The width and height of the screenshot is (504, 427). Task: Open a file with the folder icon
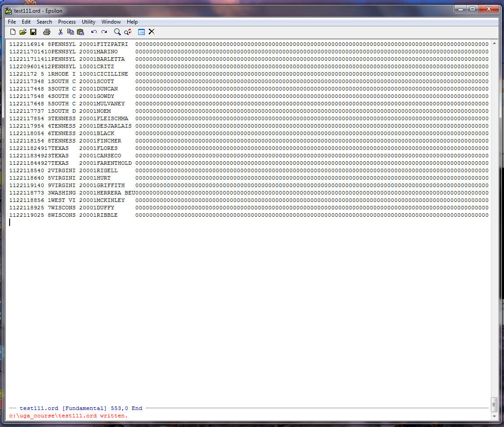[x=23, y=32]
